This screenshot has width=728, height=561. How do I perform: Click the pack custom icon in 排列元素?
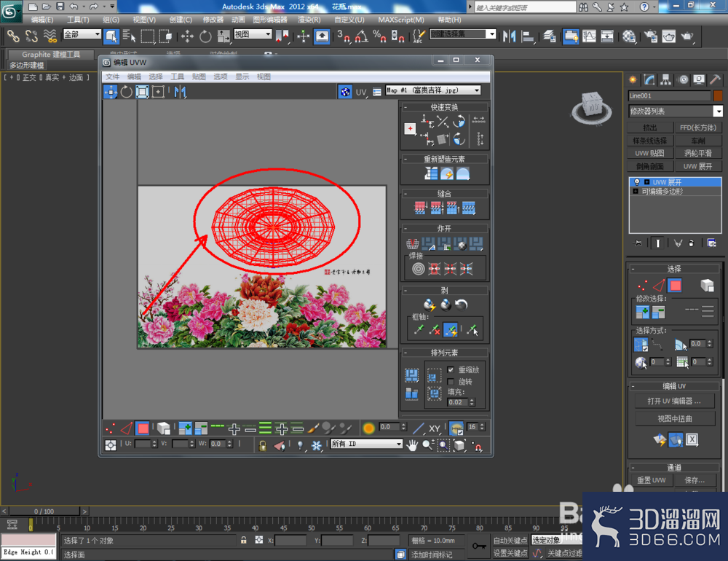412,374
